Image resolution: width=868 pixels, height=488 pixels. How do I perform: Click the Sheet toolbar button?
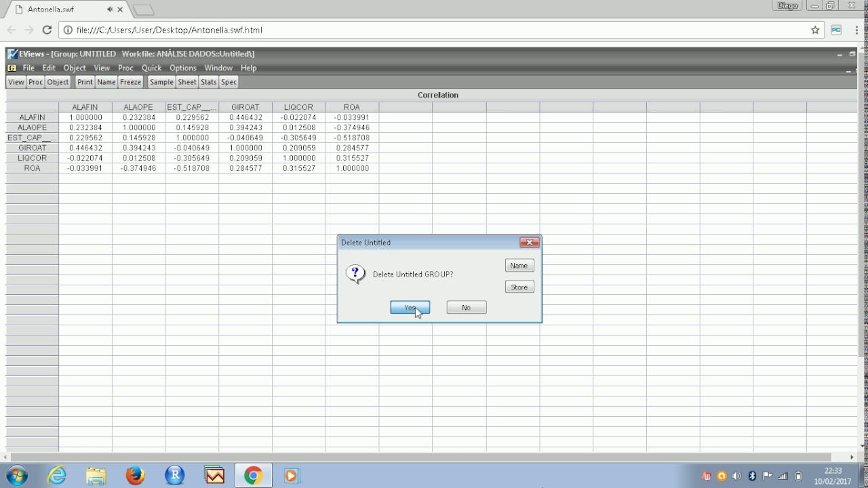click(187, 82)
